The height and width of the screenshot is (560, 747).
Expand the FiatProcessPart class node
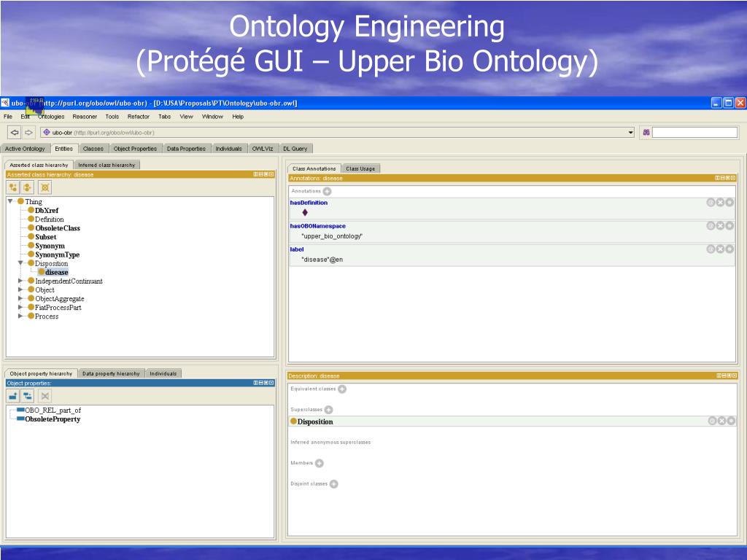(x=20, y=307)
